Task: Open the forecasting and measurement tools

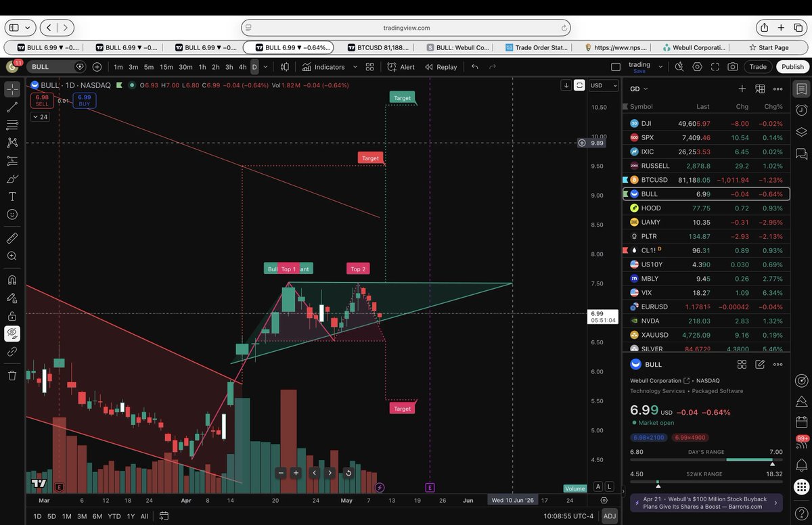Action: pyautogui.click(x=12, y=161)
